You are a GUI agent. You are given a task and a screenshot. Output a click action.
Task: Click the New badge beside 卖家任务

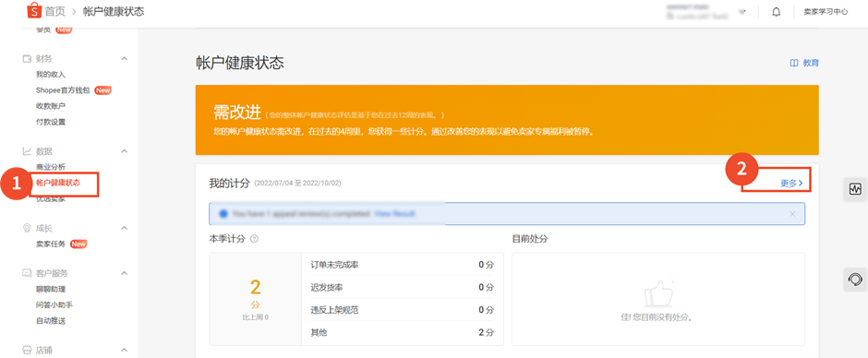click(x=78, y=244)
